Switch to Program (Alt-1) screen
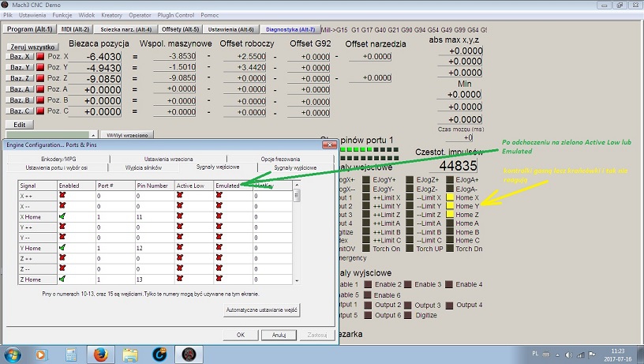 click(29, 29)
